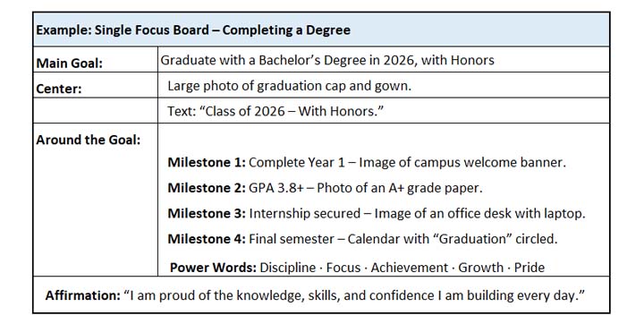644x324 pixels.
Task: Click 'Image of an office desk with laptop' text
Action: click(x=479, y=213)
